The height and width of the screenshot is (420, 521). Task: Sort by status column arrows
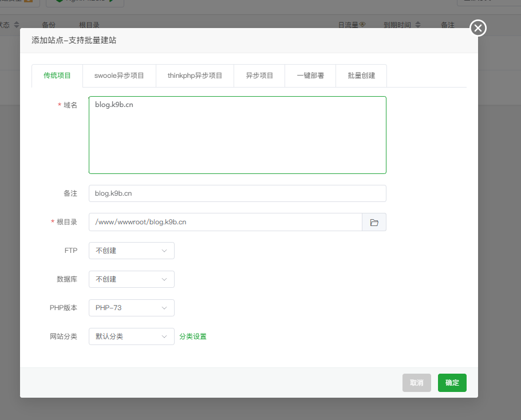(17, 25)
